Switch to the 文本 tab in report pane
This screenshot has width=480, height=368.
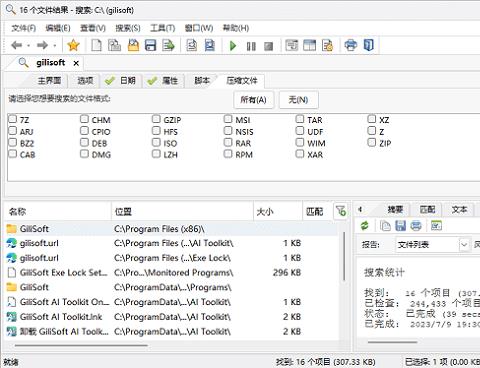[459, 209]
